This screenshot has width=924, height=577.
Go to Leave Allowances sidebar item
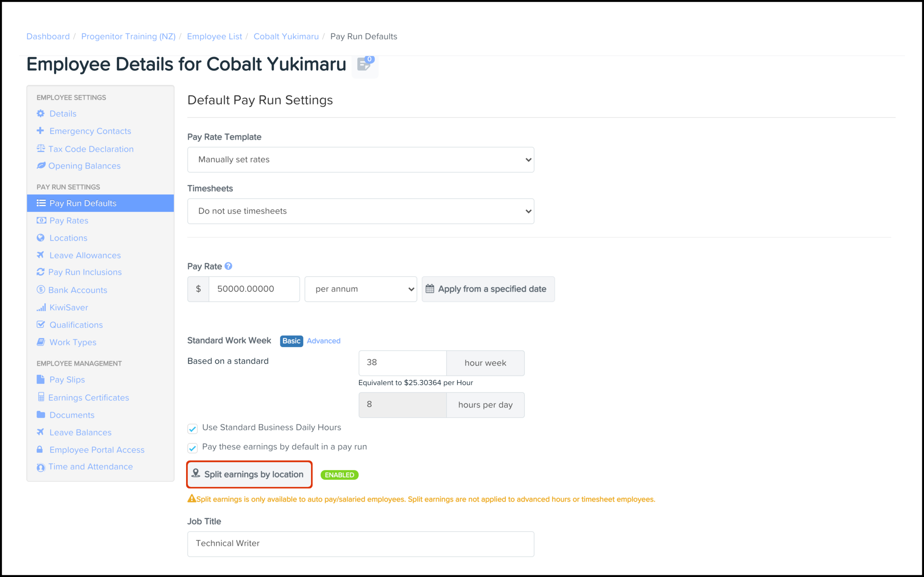85,255
